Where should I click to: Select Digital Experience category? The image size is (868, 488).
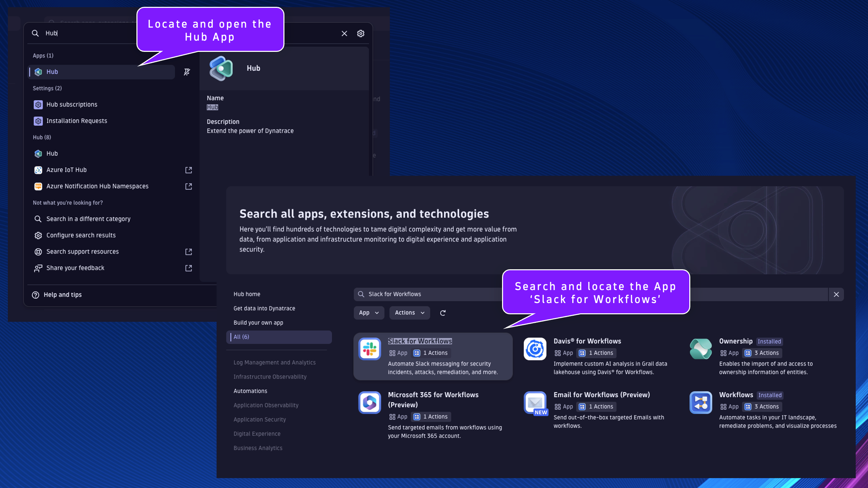point(257,434)
